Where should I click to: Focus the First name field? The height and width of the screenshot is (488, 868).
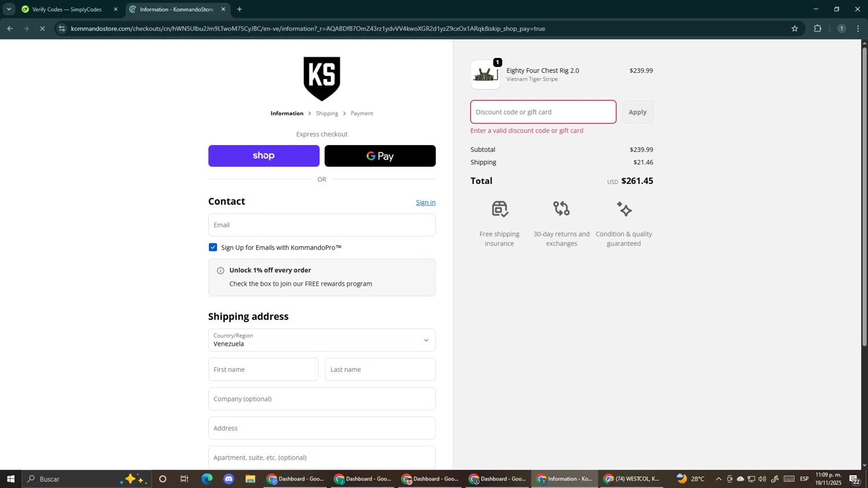(263, 369)
